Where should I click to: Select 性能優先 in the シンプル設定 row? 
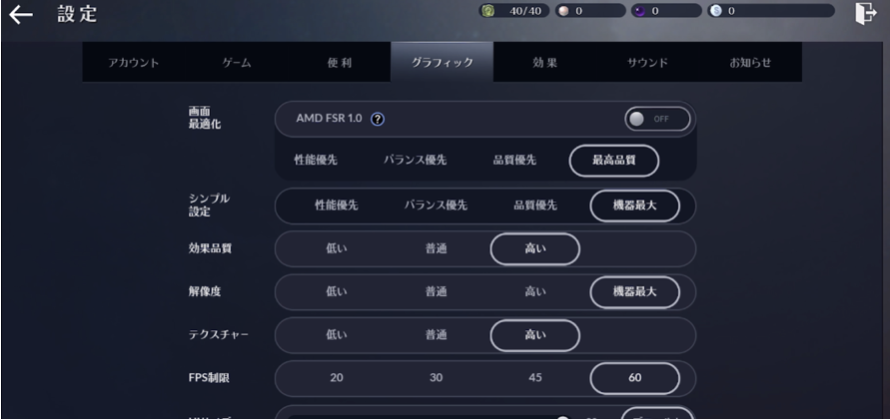click(336, 205)
